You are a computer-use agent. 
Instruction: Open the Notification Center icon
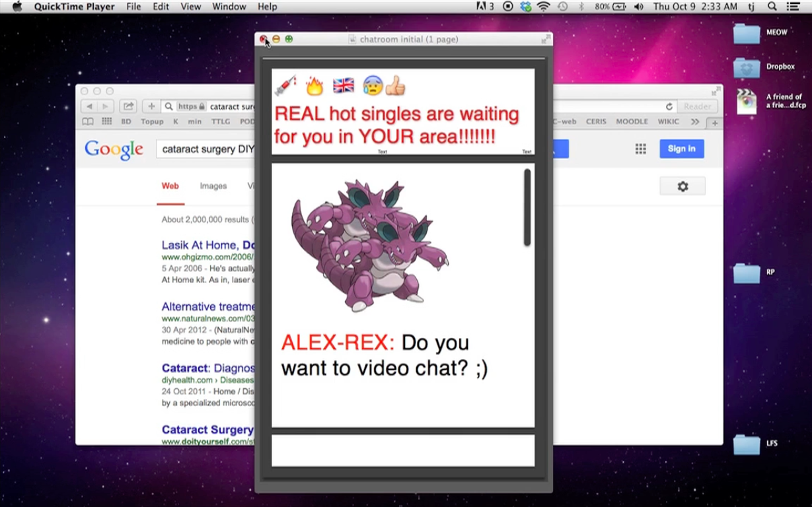794,7
